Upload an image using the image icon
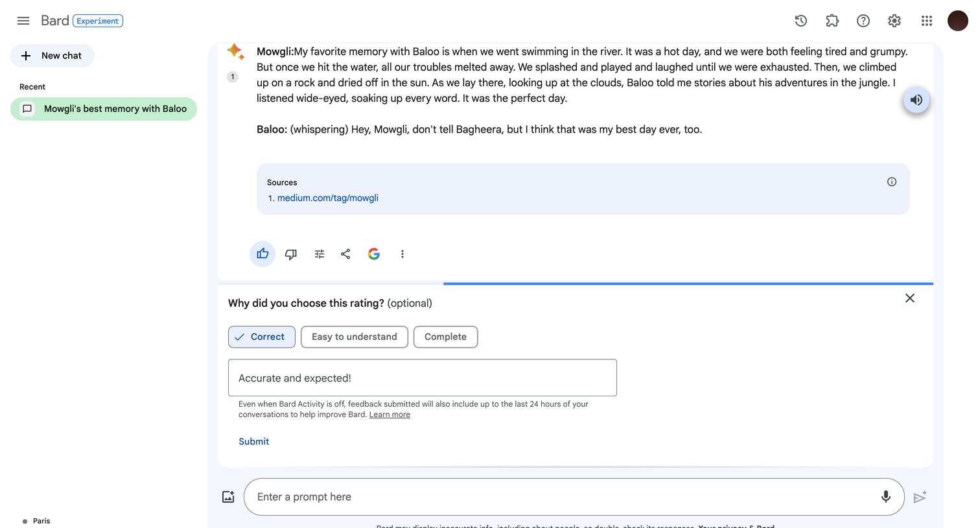 (228, 497)
